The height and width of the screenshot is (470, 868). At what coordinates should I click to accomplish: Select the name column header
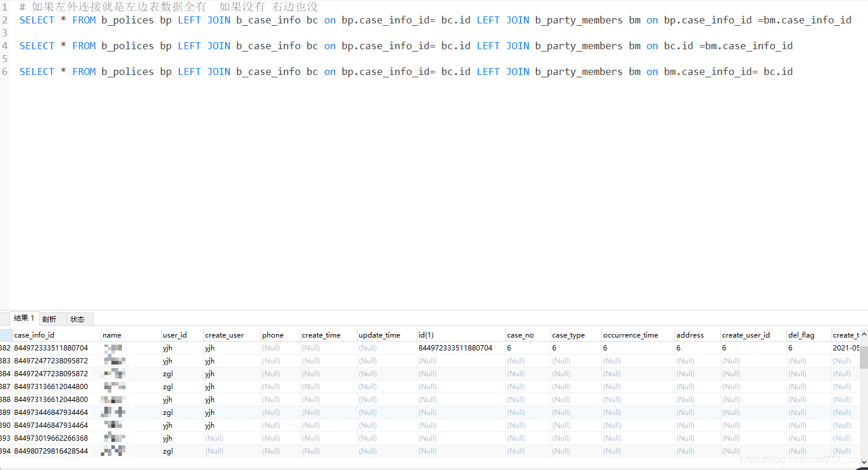pyautogui.click(x=131, y=335)
